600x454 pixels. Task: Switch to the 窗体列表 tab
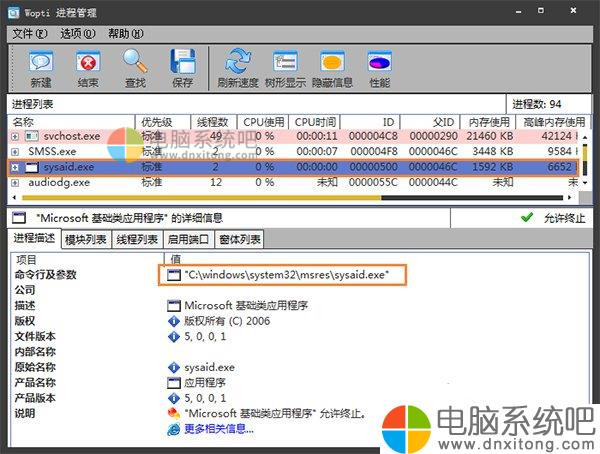tap(240, 240)
